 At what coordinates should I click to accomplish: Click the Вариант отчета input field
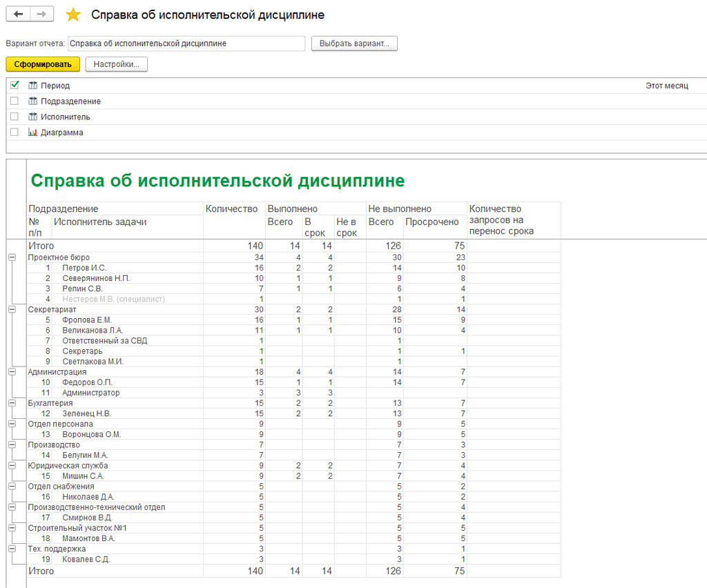(186, 43)
